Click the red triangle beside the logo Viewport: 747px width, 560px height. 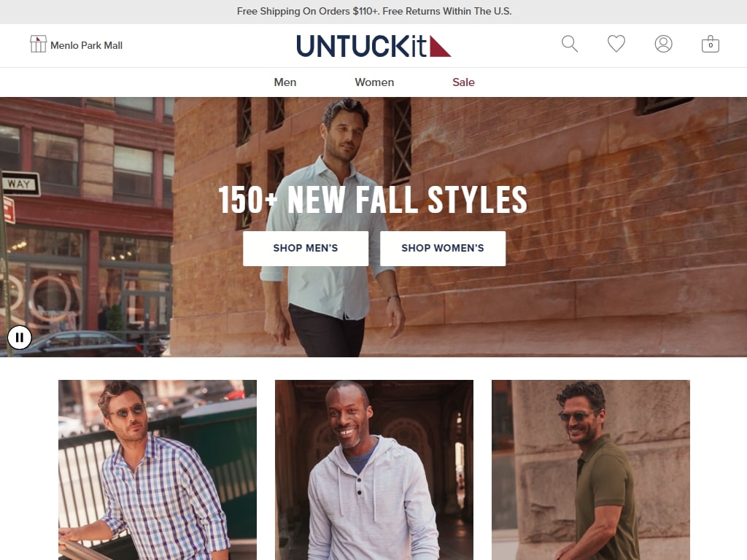tap(440, 46)
